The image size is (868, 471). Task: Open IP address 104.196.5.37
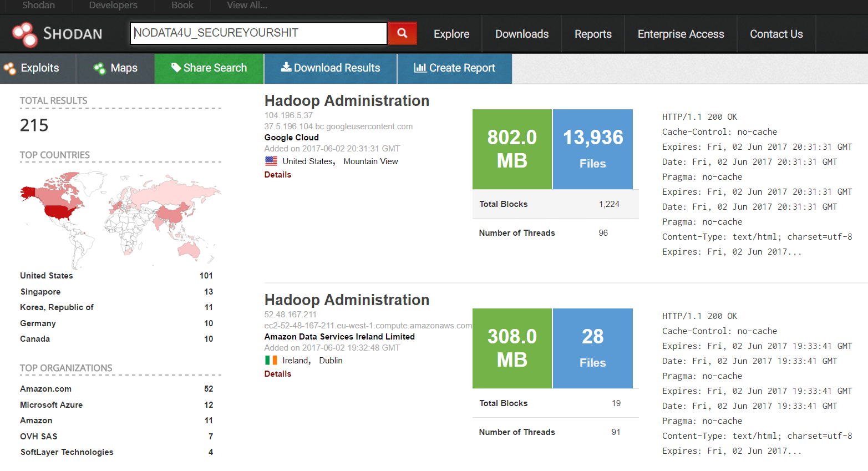288,115
